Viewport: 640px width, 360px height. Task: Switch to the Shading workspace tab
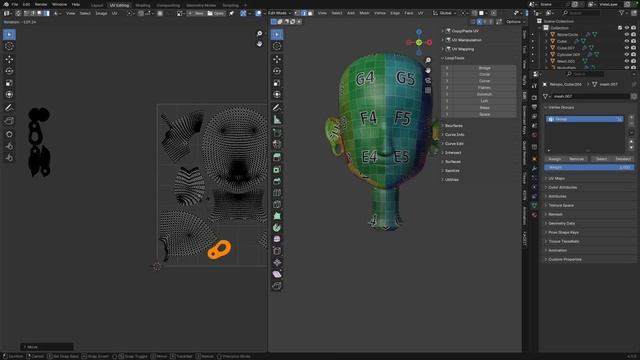click(x=143, y=5)
